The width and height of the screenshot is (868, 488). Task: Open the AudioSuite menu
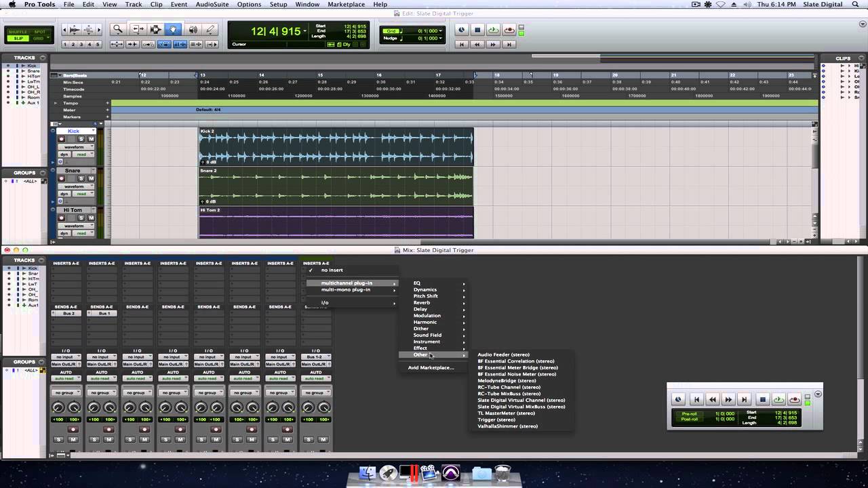[212, 5]
